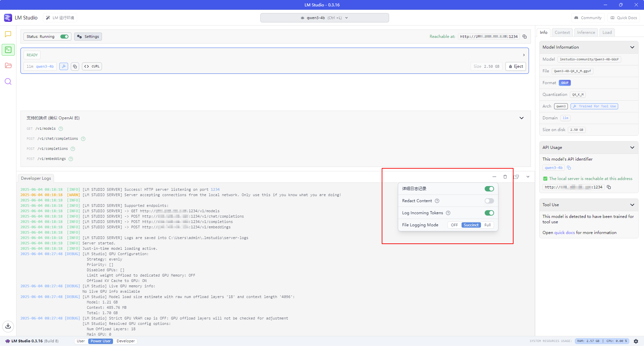Toggle Log Incoming Tokens switch

[x=489, y=213]
